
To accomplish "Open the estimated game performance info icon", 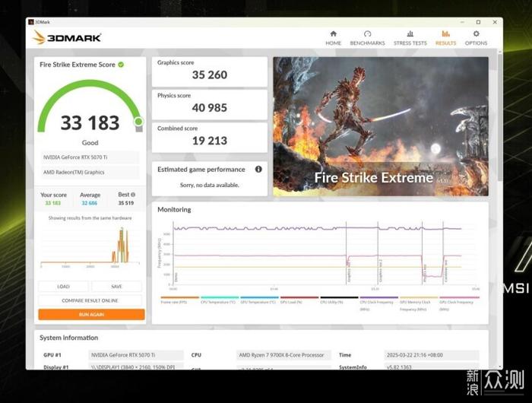I will tap(258, 169).
